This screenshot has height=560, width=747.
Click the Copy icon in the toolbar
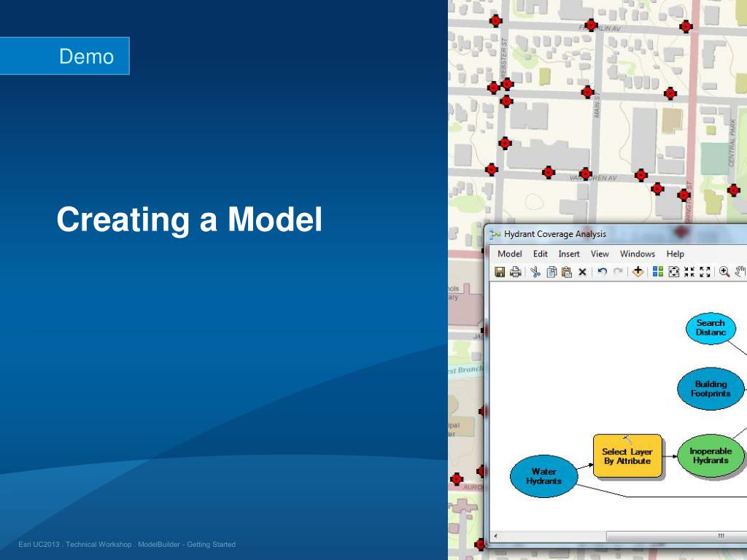coord(551,272)
